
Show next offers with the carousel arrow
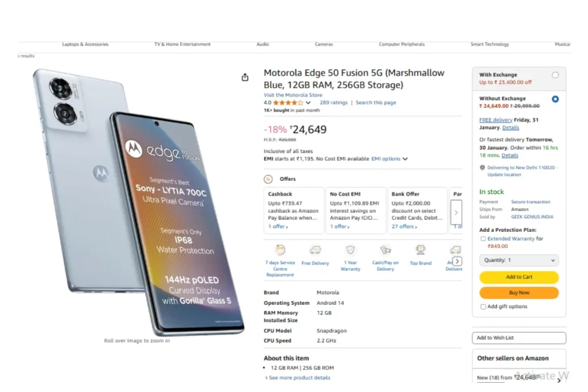click(x=456, y=212)
